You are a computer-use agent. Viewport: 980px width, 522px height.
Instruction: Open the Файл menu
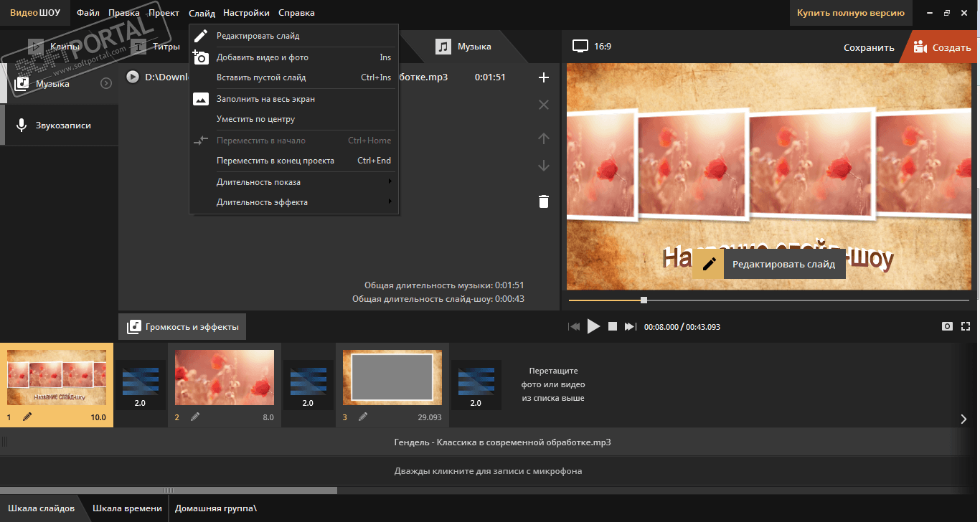point(88,13)
